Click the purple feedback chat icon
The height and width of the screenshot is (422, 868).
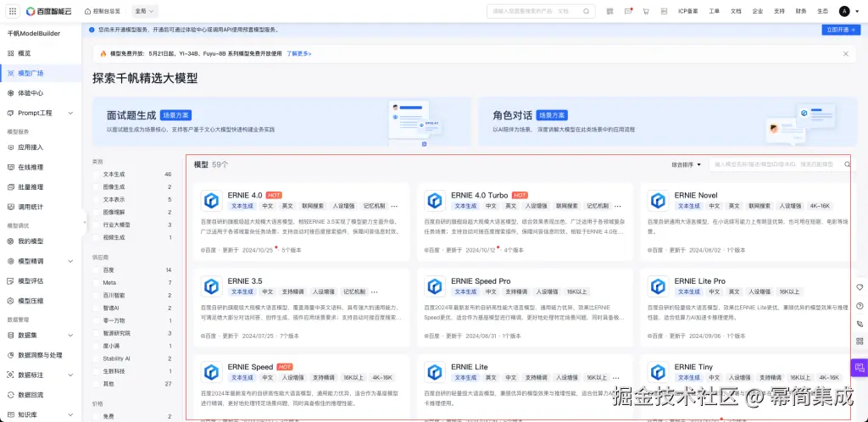pyautogui.click(x=860, y=367)
